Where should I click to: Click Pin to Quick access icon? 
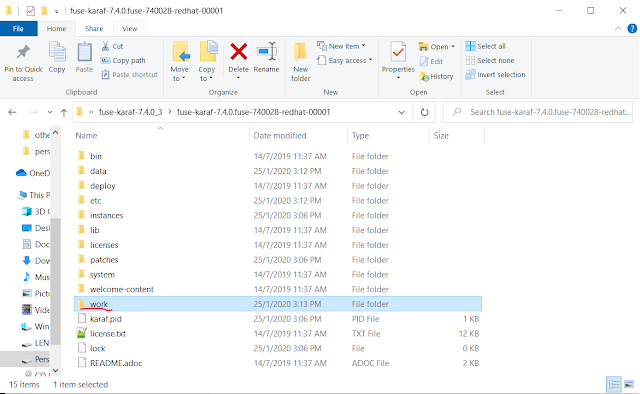point(23,53)
